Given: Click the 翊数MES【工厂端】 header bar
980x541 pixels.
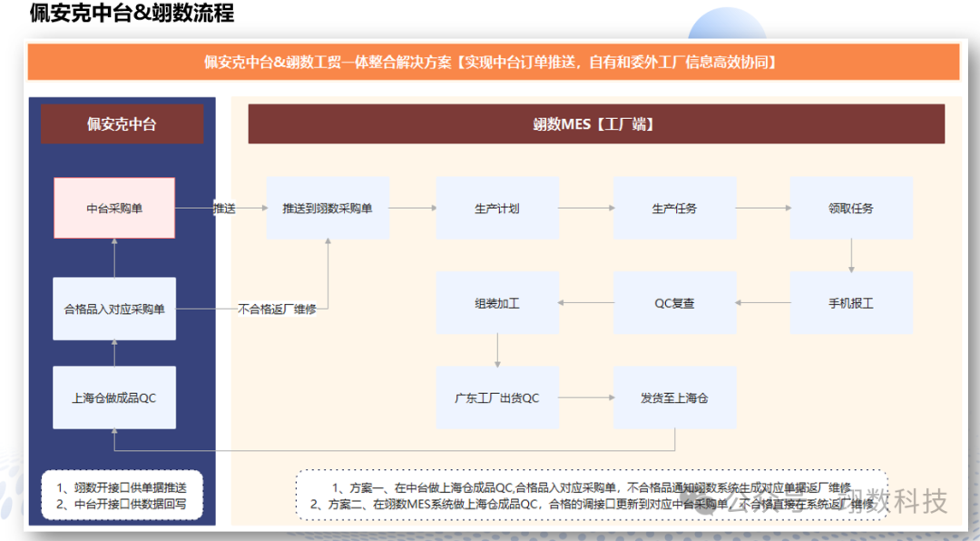Looking at the screenshot, I should click(x=596, y=123).
